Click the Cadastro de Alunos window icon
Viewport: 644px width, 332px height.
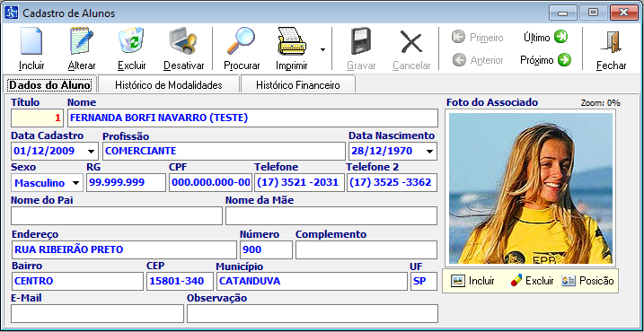pyautogui.click(x=12, y=13)
